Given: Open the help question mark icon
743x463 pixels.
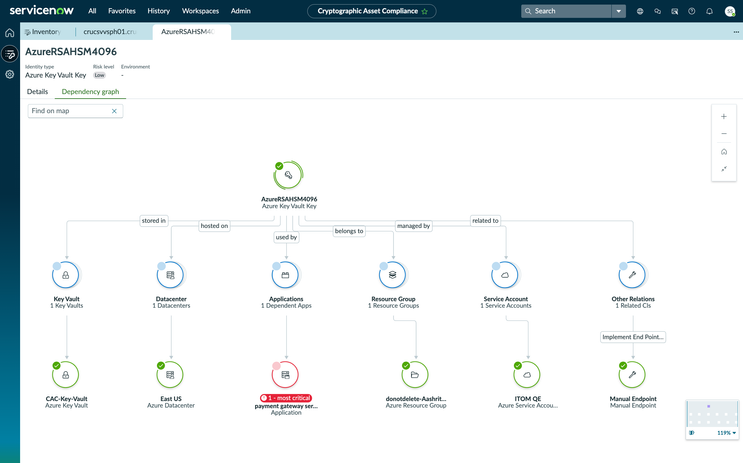Looking at the screenshot, I should click(692, 11).
